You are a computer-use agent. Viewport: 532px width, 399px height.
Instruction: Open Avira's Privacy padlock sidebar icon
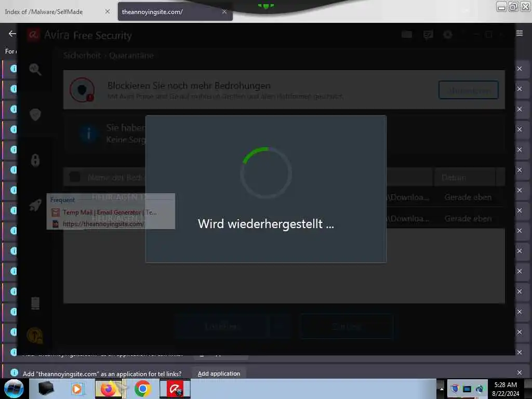pos(35,160)
